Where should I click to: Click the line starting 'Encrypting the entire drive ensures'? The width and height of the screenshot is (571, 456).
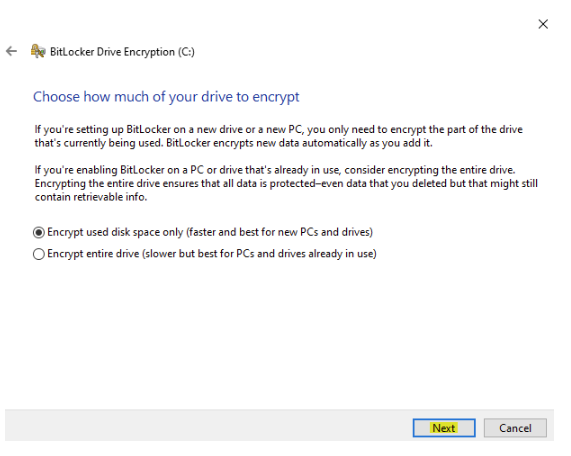[286, 183]
